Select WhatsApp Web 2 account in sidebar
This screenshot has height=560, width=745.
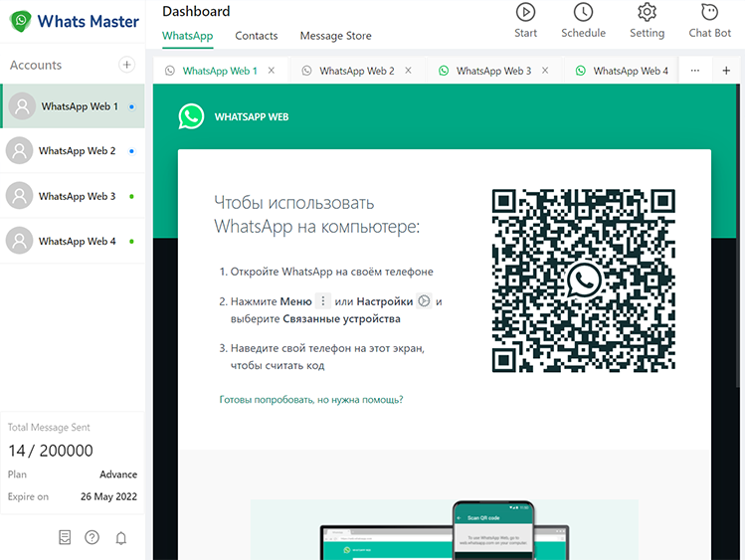[x=77, y=151]
